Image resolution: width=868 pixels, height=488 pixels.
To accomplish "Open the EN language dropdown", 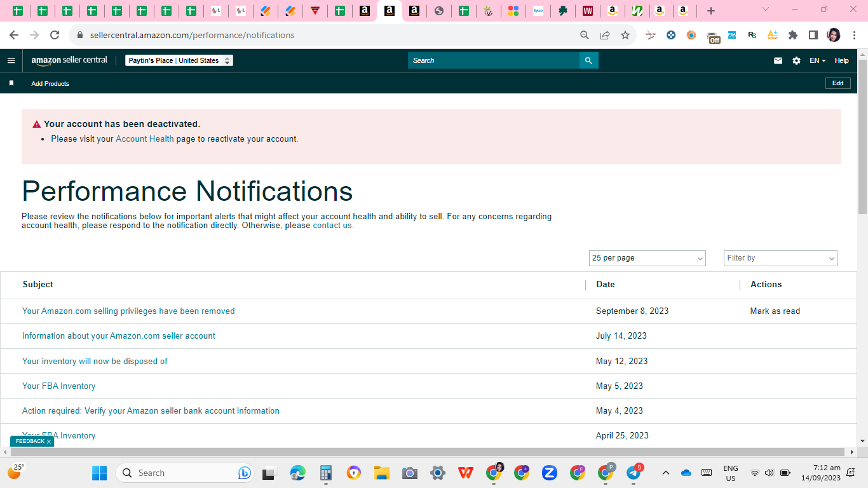I will coord(818,60).
